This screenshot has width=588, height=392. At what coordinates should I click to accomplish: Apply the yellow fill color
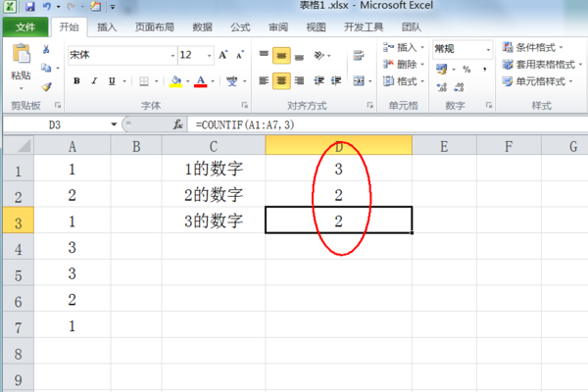pyautogui.click(x=175, y=81)
